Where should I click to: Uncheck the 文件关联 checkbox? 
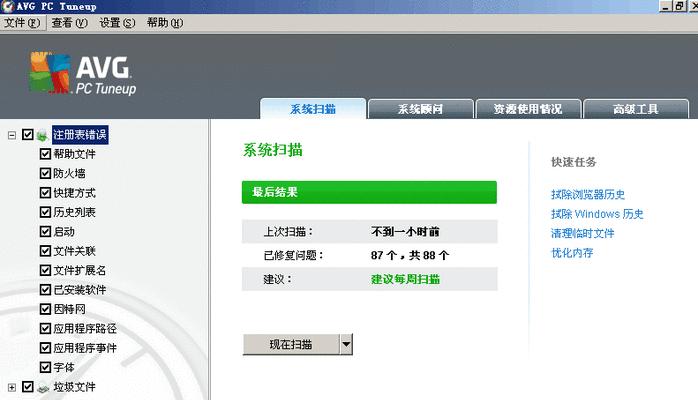[45, 251]
